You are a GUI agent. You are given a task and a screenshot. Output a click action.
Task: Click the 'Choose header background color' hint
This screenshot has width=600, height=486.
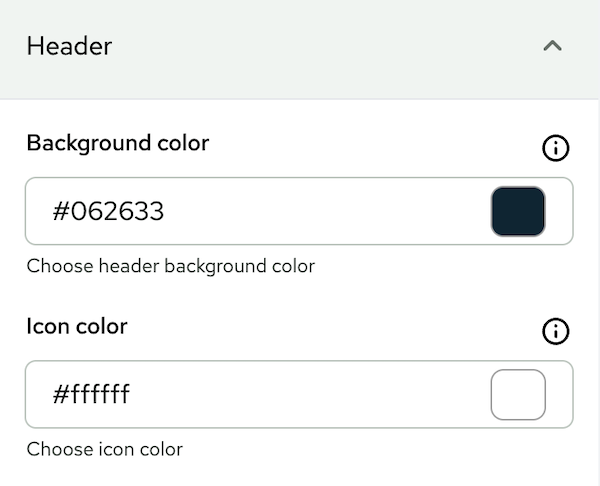(170, 266)
